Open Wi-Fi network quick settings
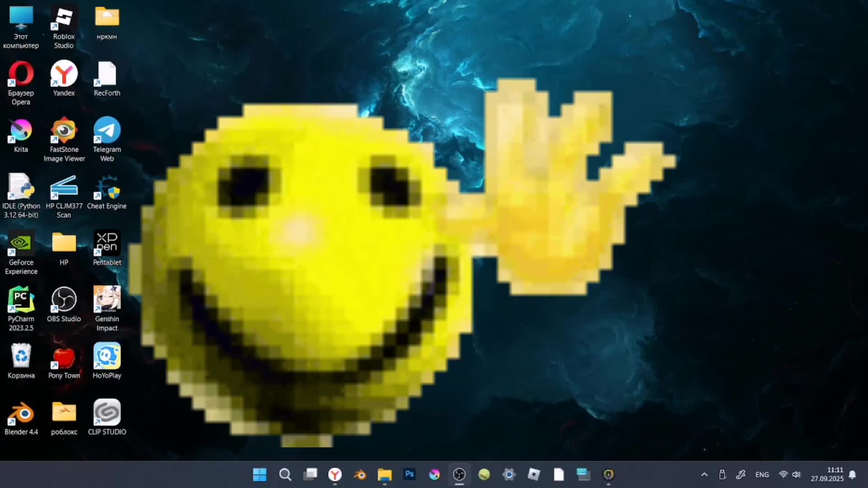Image resolution: width=868 pixels, height=488 pixels. pos(783,474)
